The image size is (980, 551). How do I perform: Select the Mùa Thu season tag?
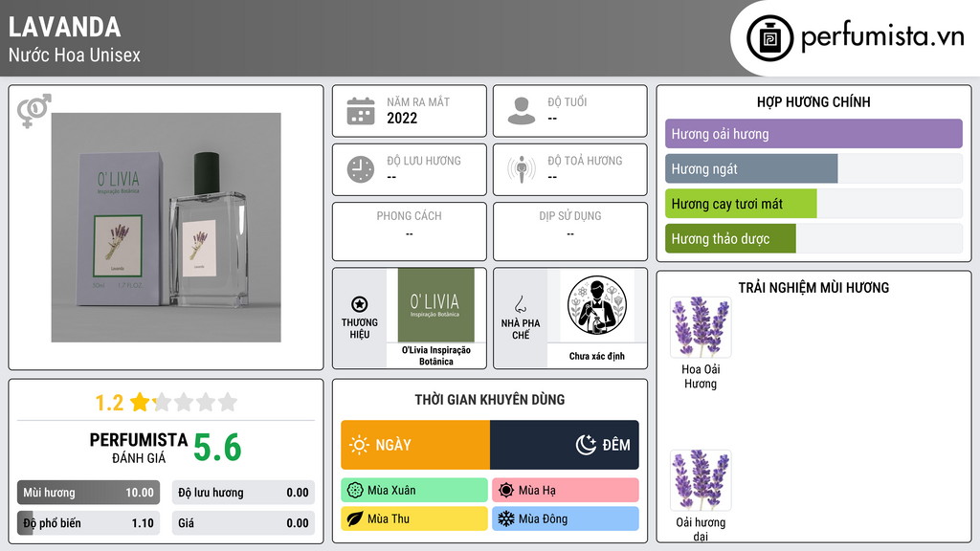point(414,518)
